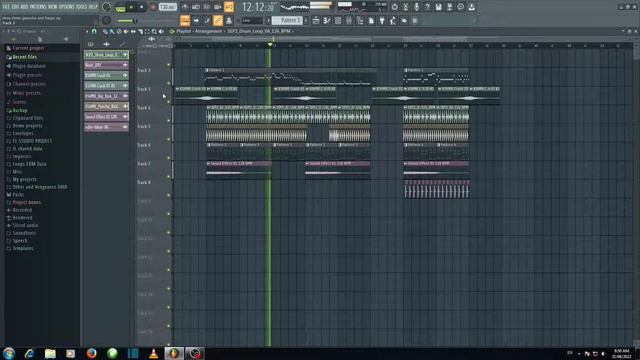This screenshot has height=360, width=640.
Task: Open the Sliced audio folder
Action: click(x=25, y=225)
